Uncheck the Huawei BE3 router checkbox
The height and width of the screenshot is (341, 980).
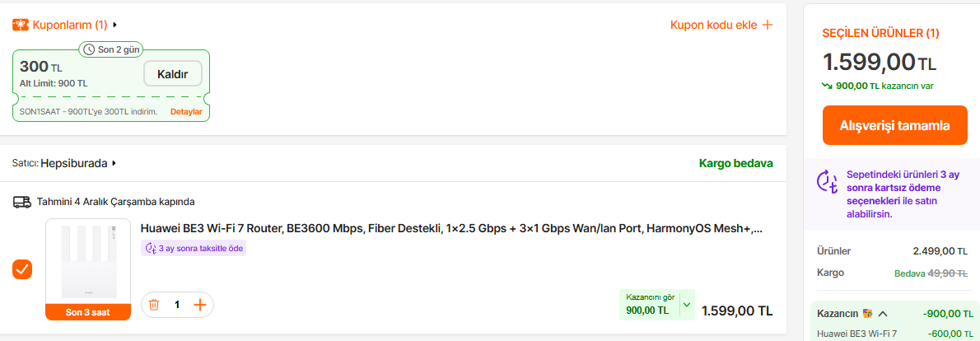pos(22,269)
